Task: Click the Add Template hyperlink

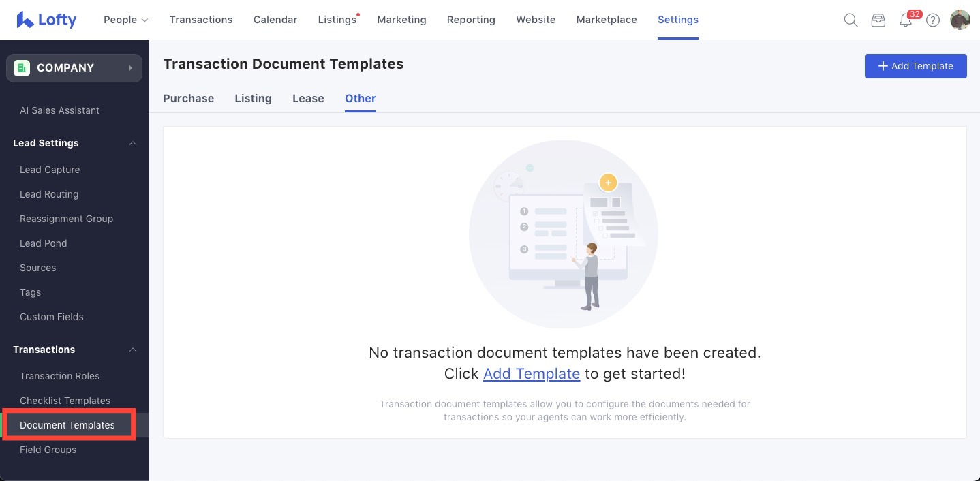Action: [x=532, y=373]
